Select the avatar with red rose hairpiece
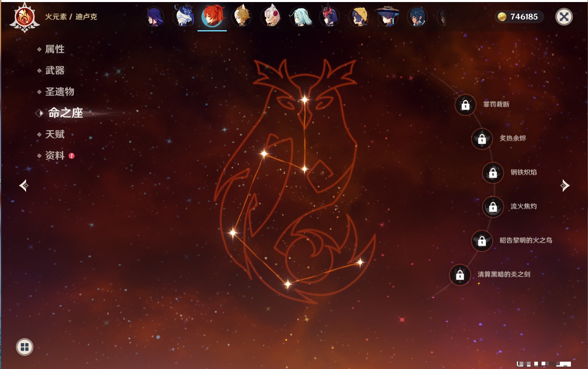The width and height of the screenshot is (588, 369). [x=271, y=17]
